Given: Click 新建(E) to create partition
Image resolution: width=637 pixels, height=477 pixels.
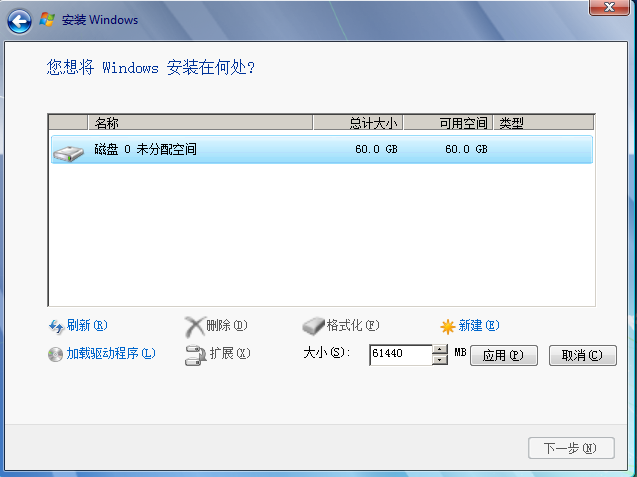Looking at the screenshot, I should (x=479, y=325).
